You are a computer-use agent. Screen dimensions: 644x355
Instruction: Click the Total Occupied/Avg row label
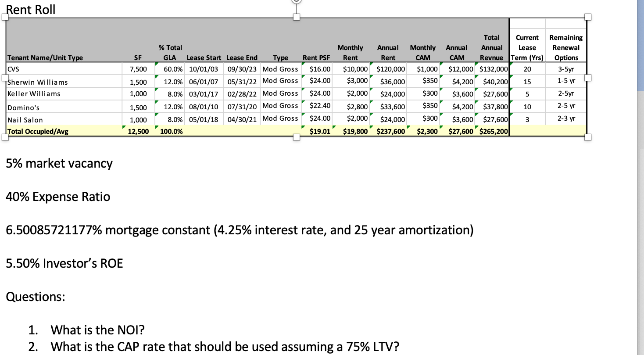(38, 131)
